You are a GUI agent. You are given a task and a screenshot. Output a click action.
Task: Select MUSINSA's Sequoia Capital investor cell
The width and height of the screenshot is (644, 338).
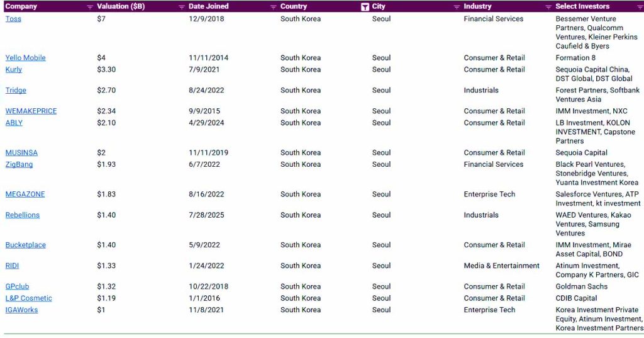[x=581, y=152]
